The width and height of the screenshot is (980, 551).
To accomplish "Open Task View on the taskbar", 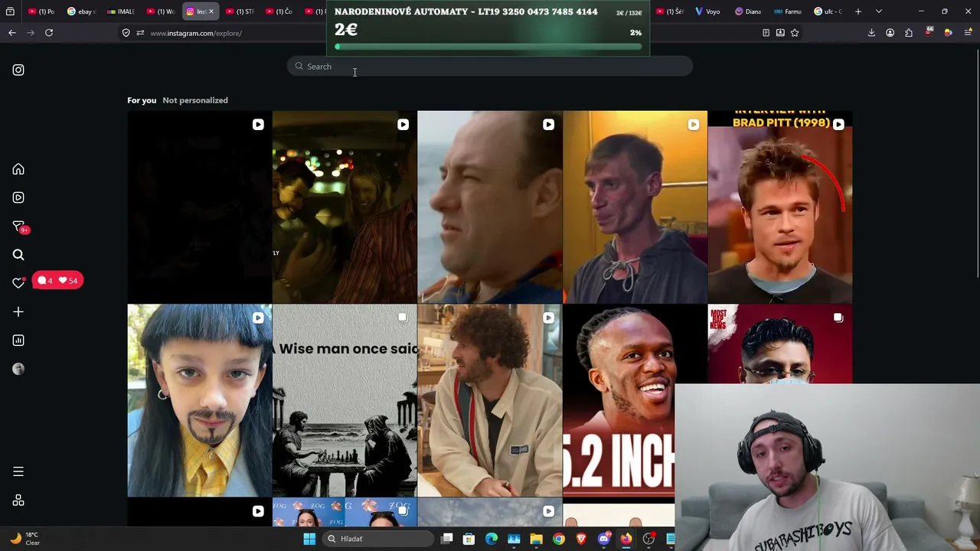I will [x=447, y=539].
